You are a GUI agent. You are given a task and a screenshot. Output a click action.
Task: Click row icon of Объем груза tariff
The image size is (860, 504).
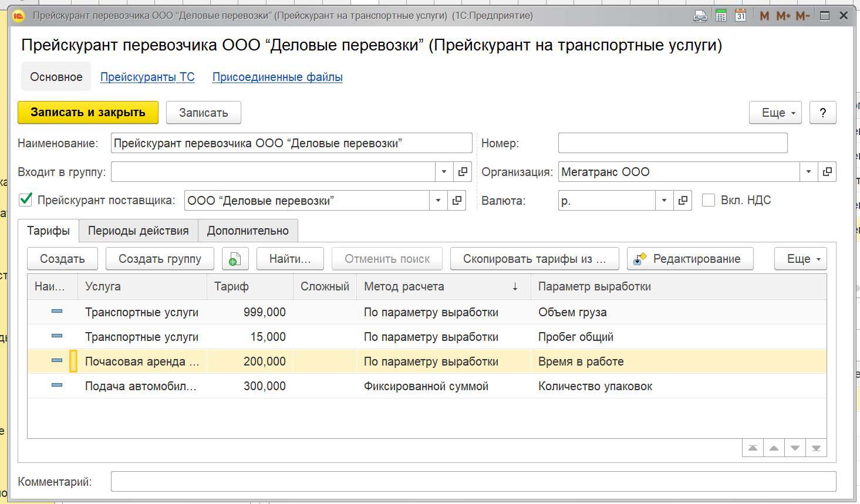click(x=57, y=312)
